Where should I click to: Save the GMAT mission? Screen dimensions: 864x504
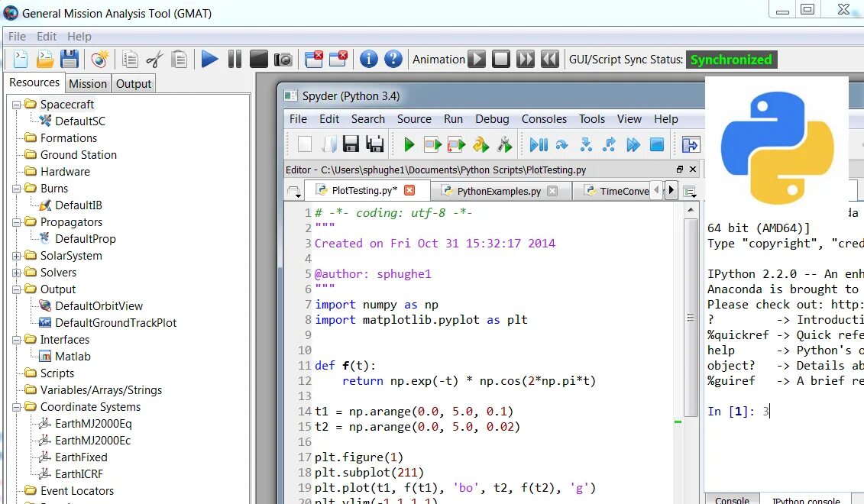click(70, 59)
